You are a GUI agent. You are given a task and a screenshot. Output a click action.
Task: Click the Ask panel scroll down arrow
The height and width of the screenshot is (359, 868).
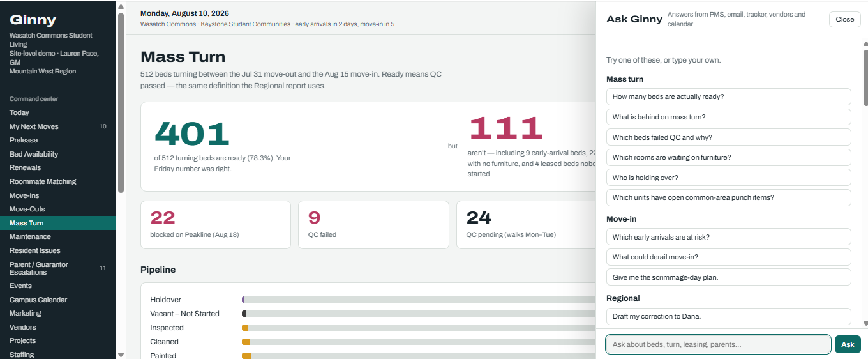[865, 324]
